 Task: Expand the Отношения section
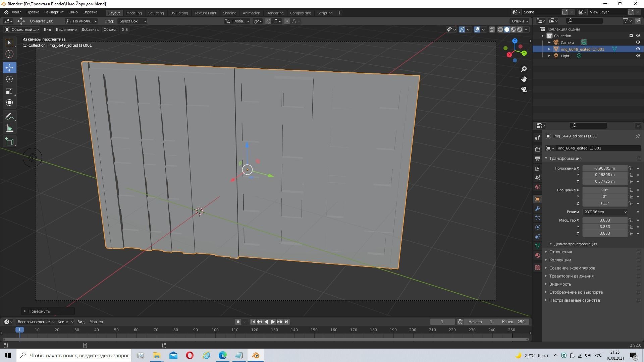click(x=560, y=252)
